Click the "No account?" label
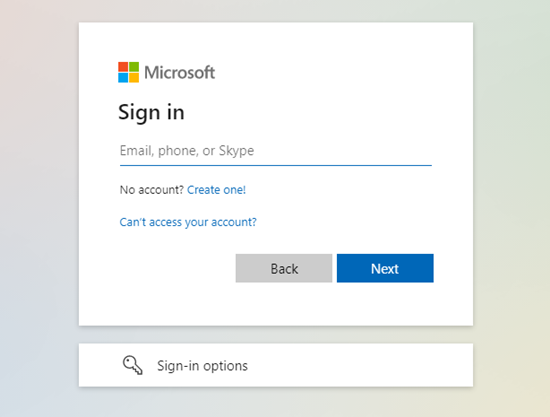The width and height of the screenshot is (550, 417). [x=152, y=190]
